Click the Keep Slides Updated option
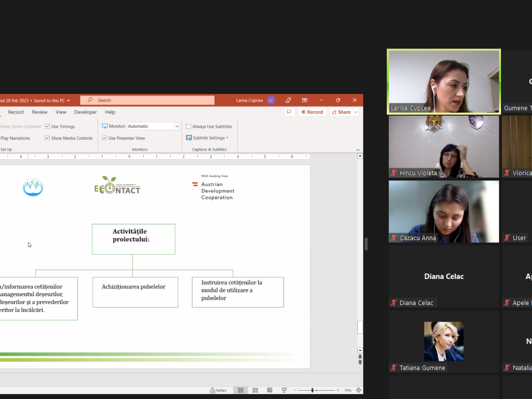532x399 pixels. tap(20, 126)
